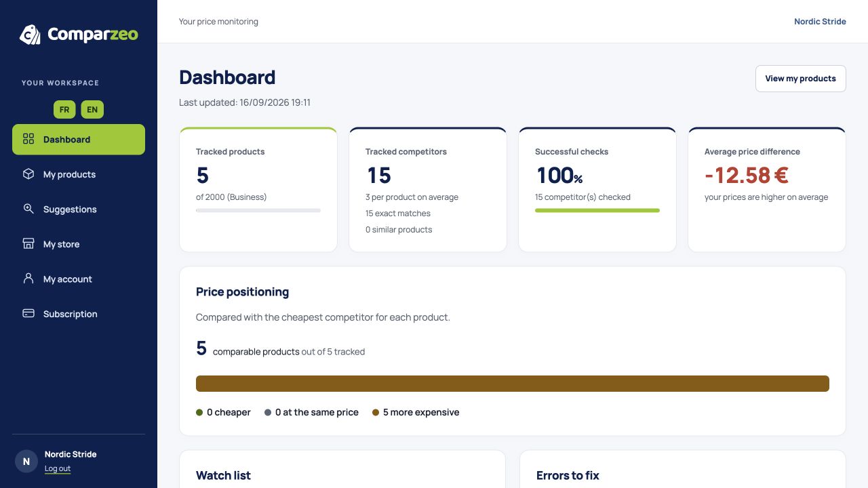
Task: Switch language to FR
Action: [x=64, y=109]
